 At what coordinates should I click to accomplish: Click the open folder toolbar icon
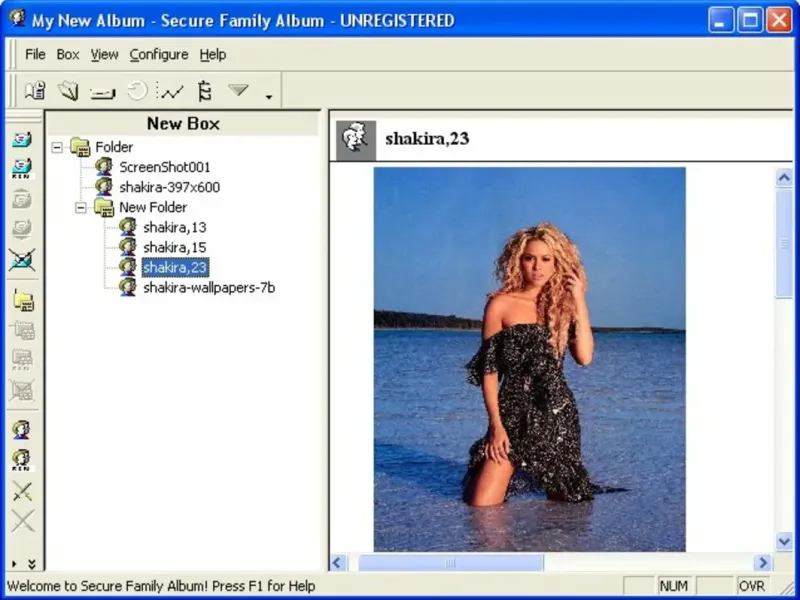coord(68,91)
